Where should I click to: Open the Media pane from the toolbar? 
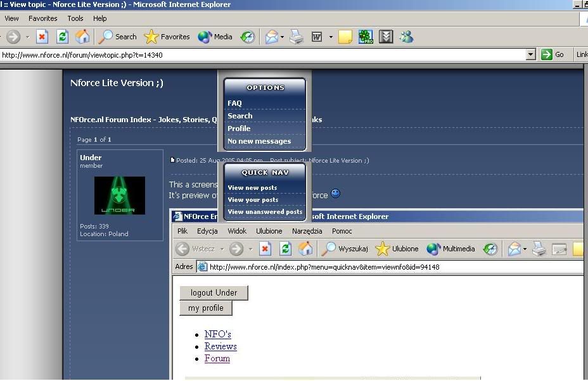click(215, 37)
